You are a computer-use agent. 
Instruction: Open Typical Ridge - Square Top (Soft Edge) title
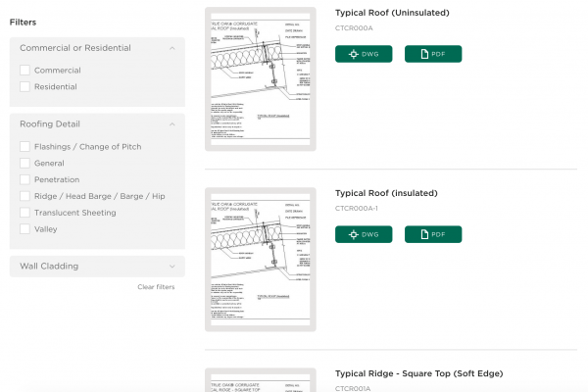(418, 373)
